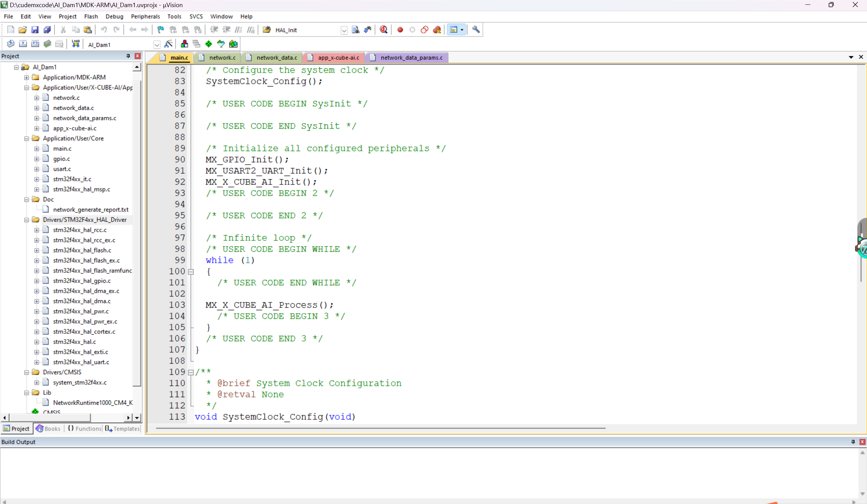The width and height of the screenshot is (867, 504).
Task: Click the Kill All Breakpoints icon
Action: 437,29
